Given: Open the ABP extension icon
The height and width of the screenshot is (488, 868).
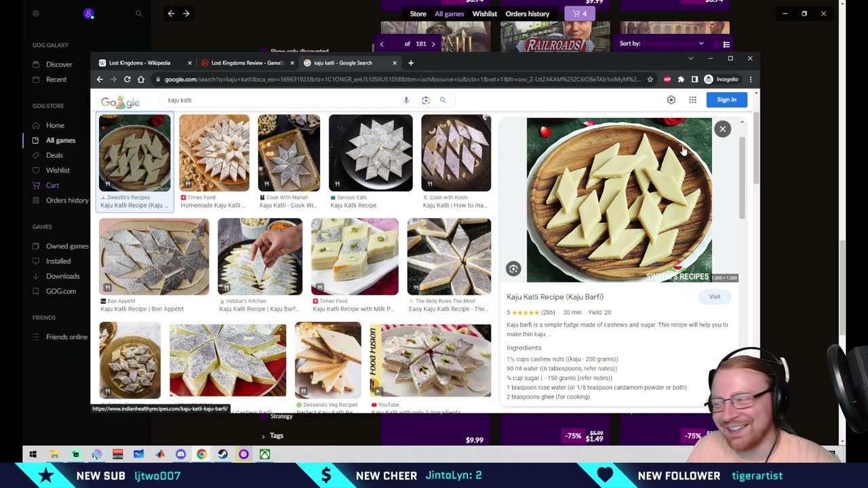Looking at the screenshot, I should click(667, 79).
